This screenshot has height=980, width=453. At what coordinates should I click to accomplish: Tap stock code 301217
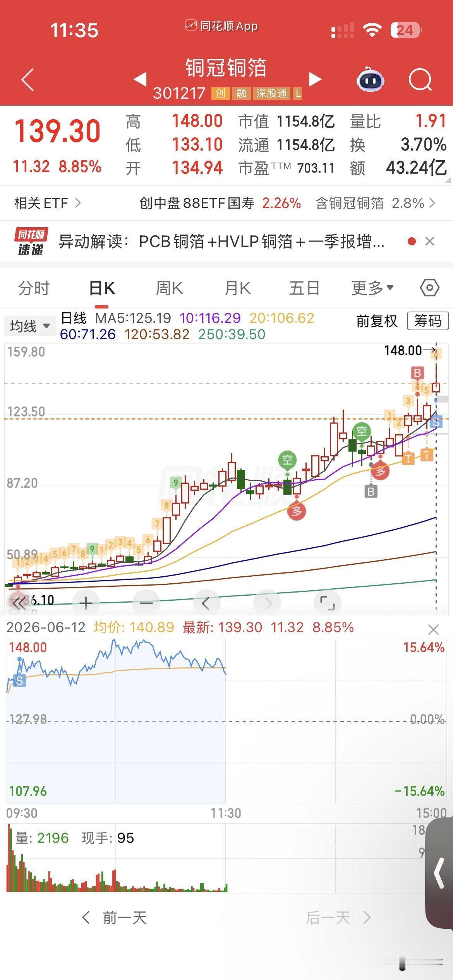179,93
